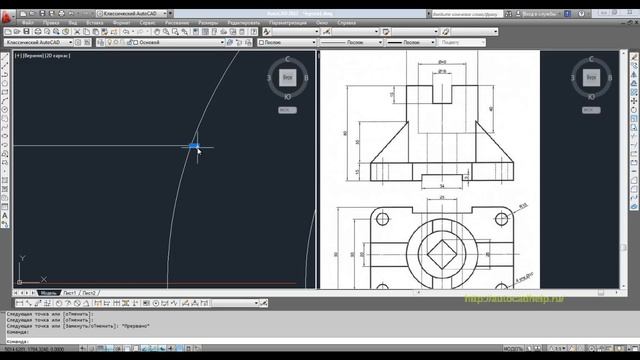The width and height of the screenshot is (640, 360).
Task: Open the Классический AutoCAD workspace dropdown in the Workspaces toolbar
Action: click(39, 42)
